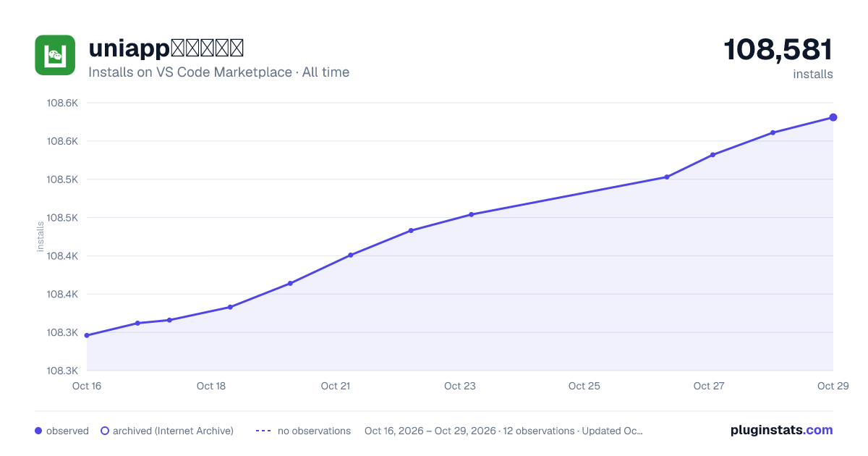Image resolution: width=868 pixels, height=456 pixels.
Task: Click the Oct 25 x-axis label
Action: (x=584, y=386)
